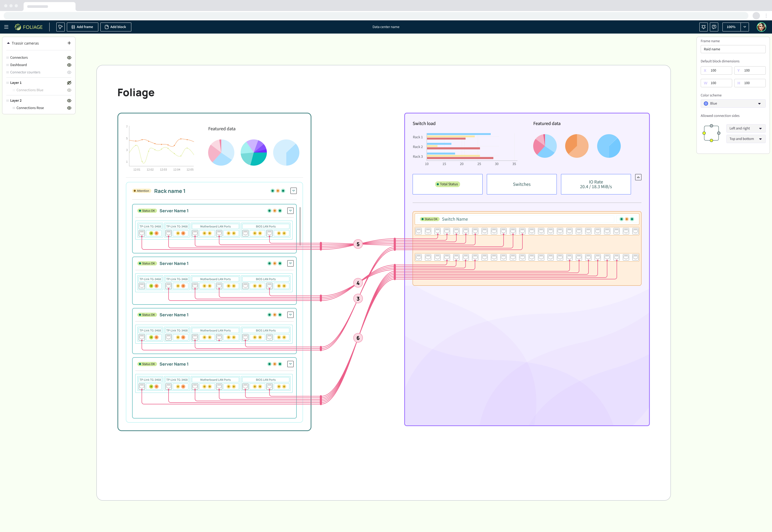Viewport: 772px width, 532px height.
Task: Click the Attention badge on Rack name 1
Action: tap(142, 191)
